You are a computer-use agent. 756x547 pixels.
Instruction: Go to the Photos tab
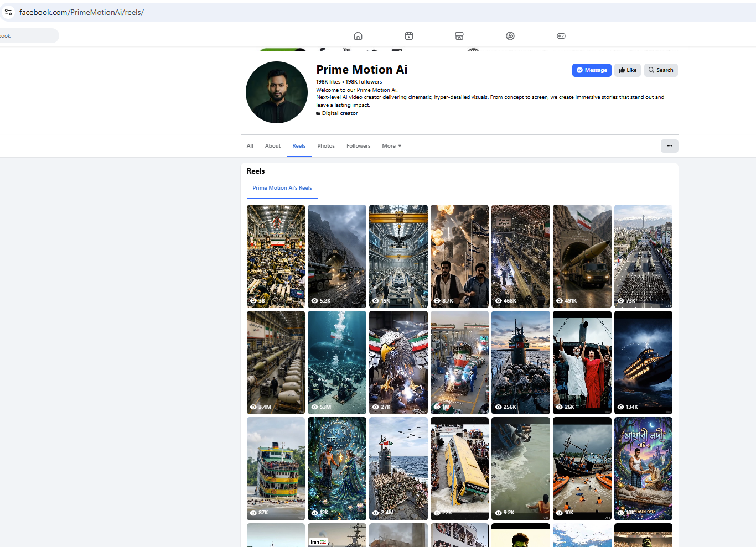pyautogui.click(x=326, y=146)
